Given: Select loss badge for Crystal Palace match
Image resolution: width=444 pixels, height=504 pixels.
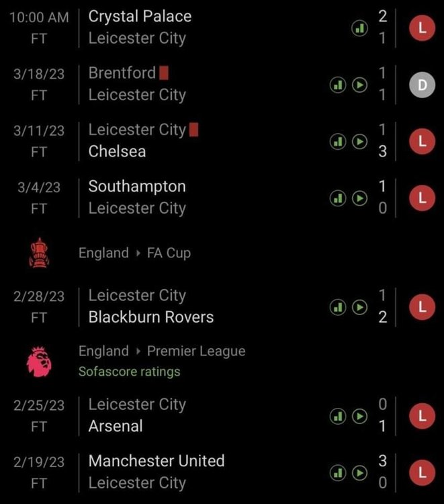Looking at the screenshot, I should click(x=422, y=28).
